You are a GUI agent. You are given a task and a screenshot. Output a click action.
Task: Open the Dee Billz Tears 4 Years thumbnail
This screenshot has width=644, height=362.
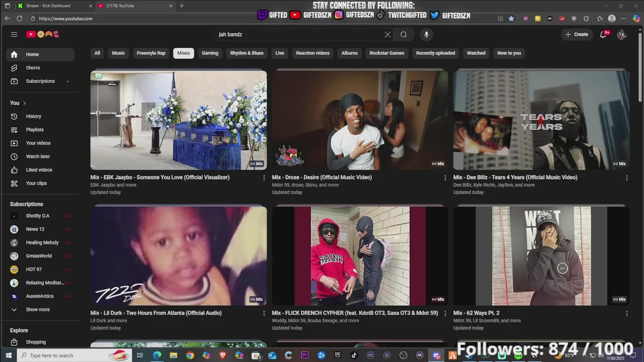[541, 120]
